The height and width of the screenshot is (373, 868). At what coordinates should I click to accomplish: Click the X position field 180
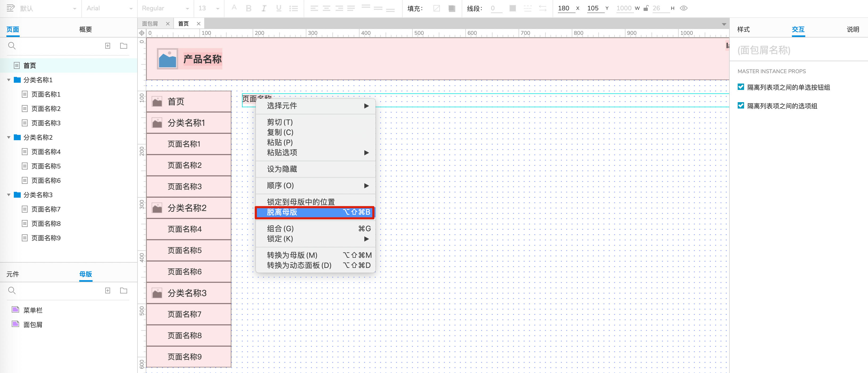tap(566, 9)
